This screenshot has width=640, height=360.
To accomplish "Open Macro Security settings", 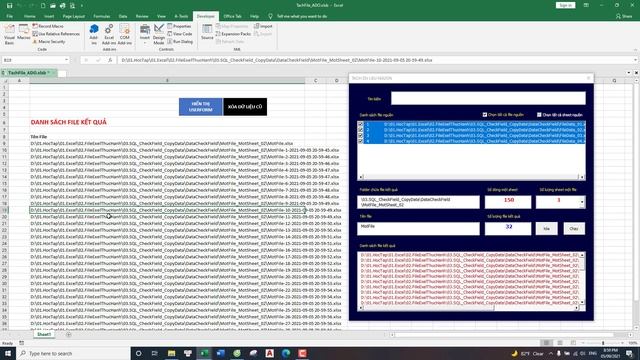I will 49,42.
